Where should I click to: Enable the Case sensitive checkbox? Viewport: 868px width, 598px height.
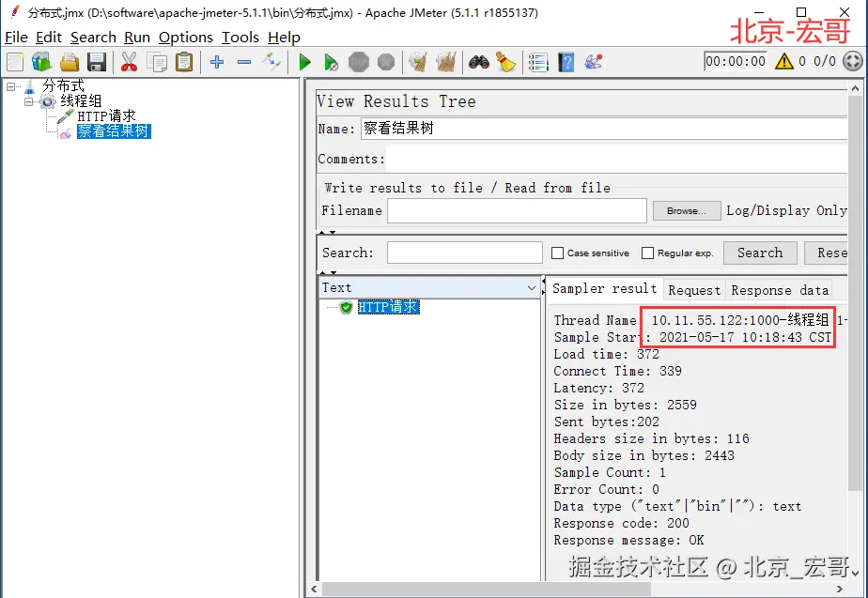557,253
